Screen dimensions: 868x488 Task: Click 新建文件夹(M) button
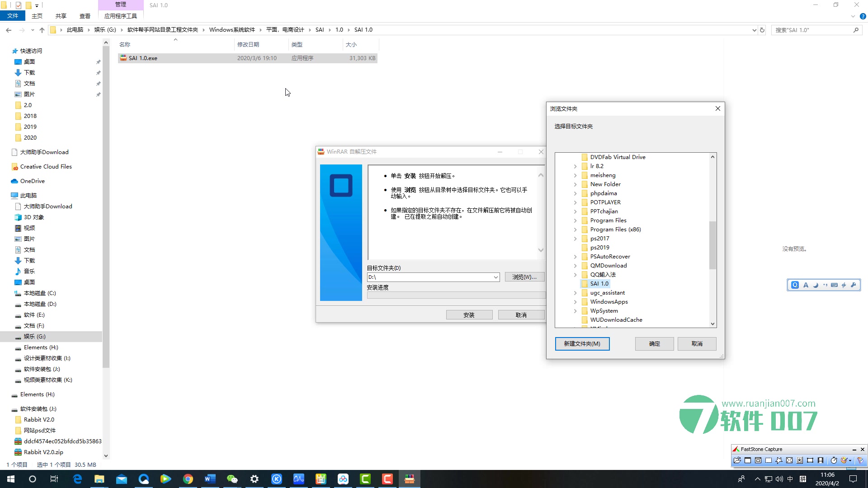[582, 344]
